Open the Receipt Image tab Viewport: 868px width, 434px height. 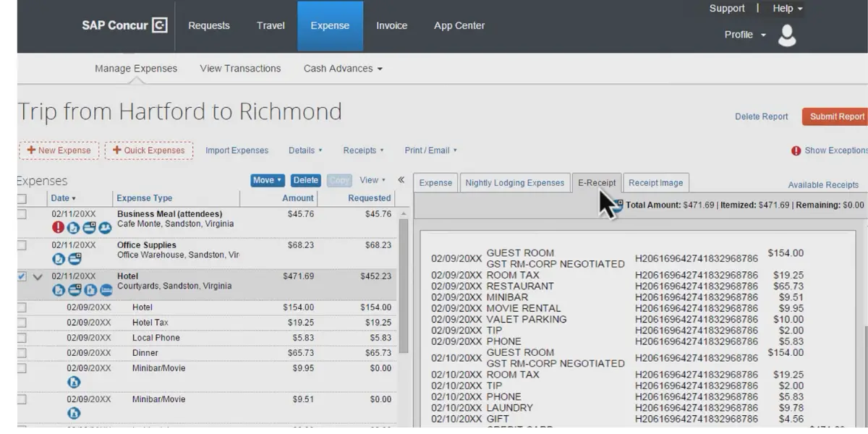[x=656, y=183]
